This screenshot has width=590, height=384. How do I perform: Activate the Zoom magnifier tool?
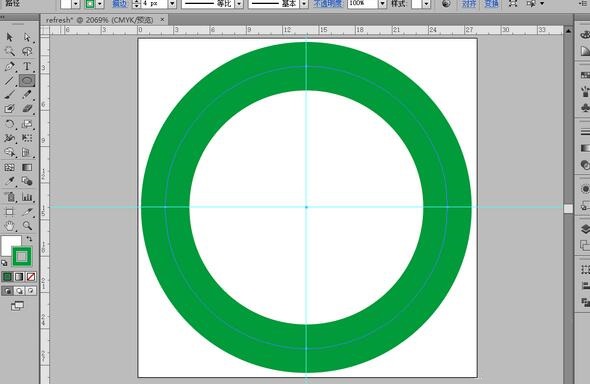pos(27,226)
